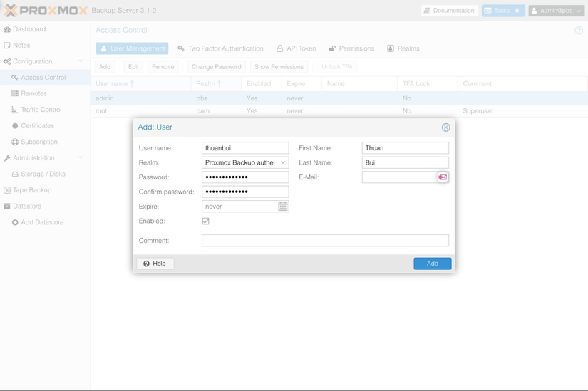Click the Change Password button
Screen dimensions: 588x391
point(217,67)
